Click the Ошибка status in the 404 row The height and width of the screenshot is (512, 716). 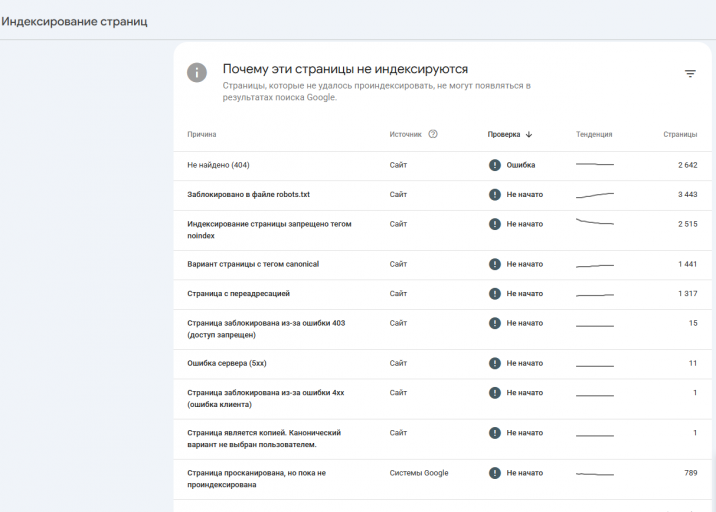pyautogui.click(x=521, y=165)
